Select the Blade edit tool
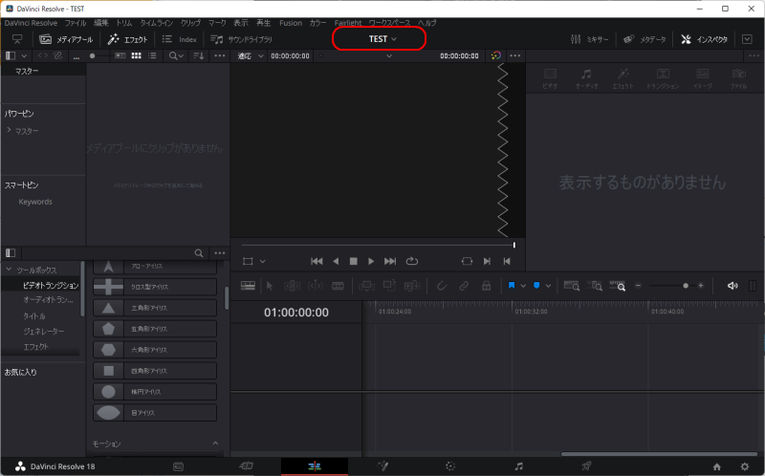This screenshot has width=765, height=476. (x=338, y=286)
